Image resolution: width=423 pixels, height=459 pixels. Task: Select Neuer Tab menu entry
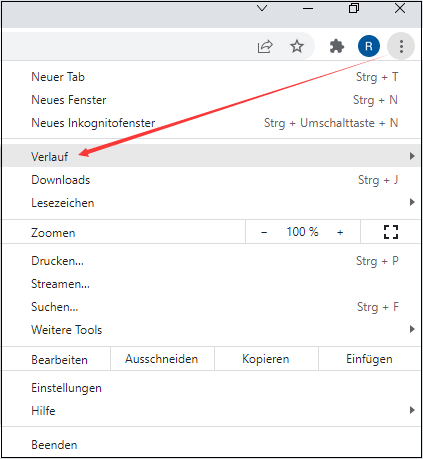pos(211,77)
